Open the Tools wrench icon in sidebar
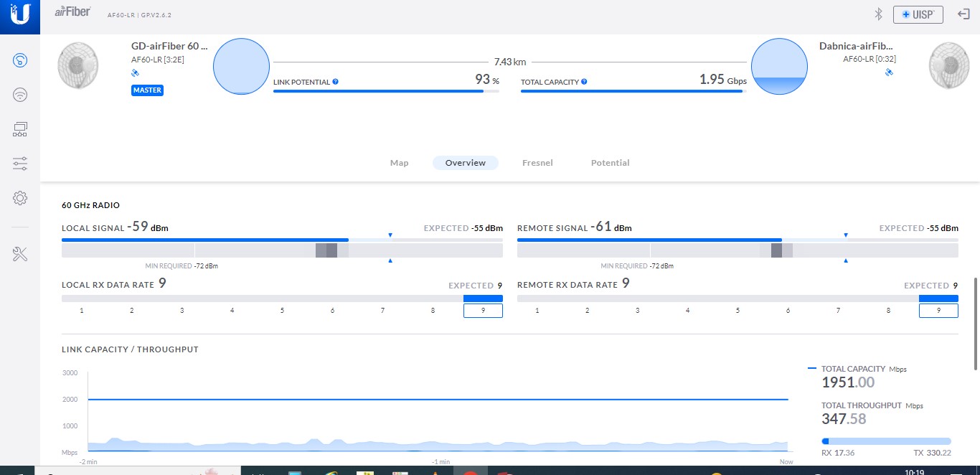The image size is (980, 475). 20,254
